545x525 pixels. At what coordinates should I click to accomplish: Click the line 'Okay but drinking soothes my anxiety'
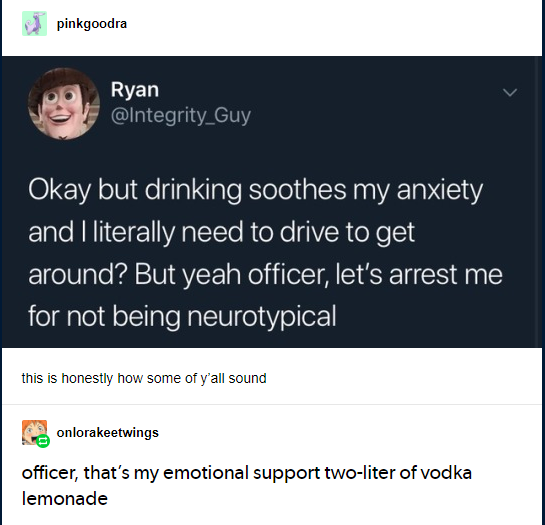pos(255,190)
